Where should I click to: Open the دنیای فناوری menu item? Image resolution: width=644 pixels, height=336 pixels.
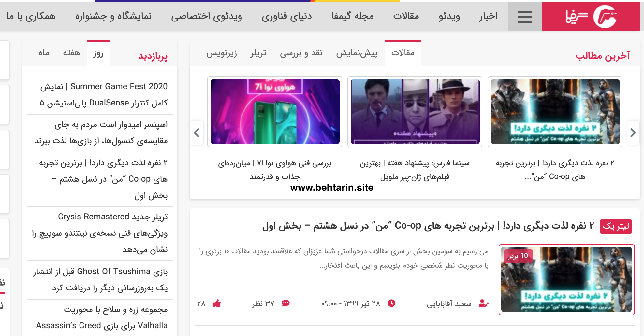click(287, 16)
